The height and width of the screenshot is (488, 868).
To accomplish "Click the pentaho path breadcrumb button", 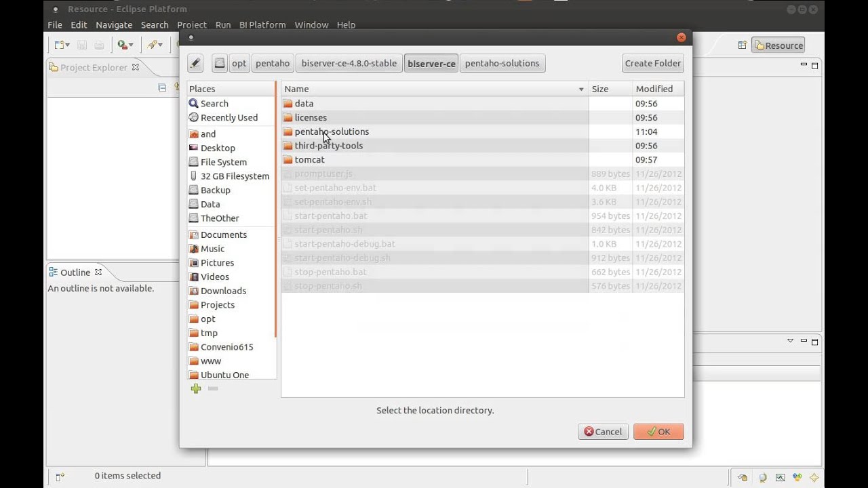I will point(273,63).
